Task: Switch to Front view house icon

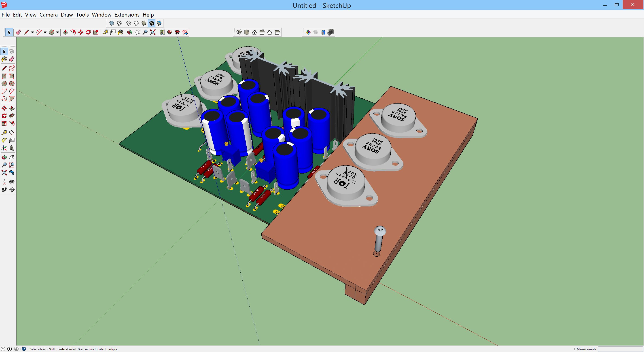Action: tap(254, 32)
